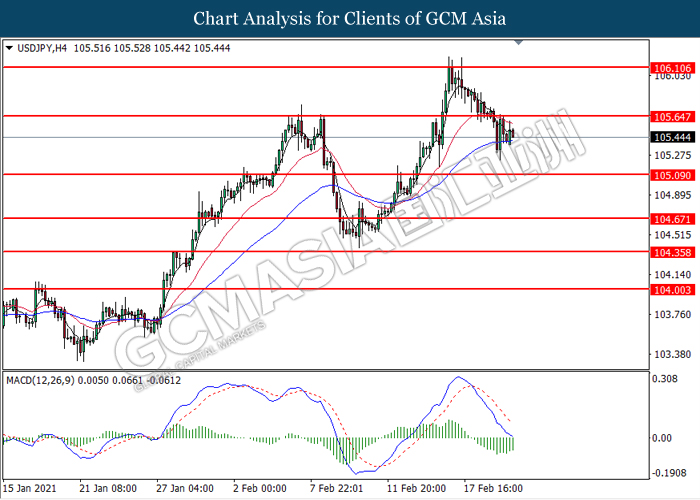Click the 27 Jan 04:00 time axis label
Viewport: 700px width, 500px height.
pos(185,488)
